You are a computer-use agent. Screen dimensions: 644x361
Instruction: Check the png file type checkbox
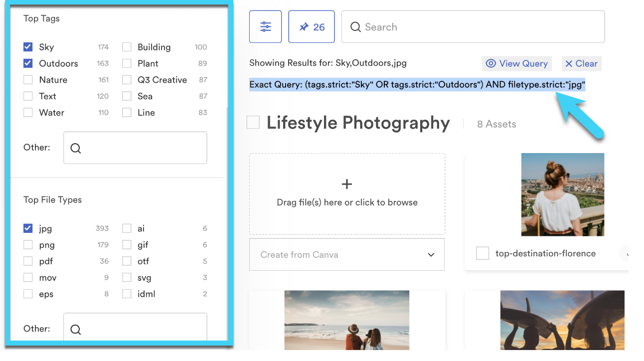coord(28,245)
